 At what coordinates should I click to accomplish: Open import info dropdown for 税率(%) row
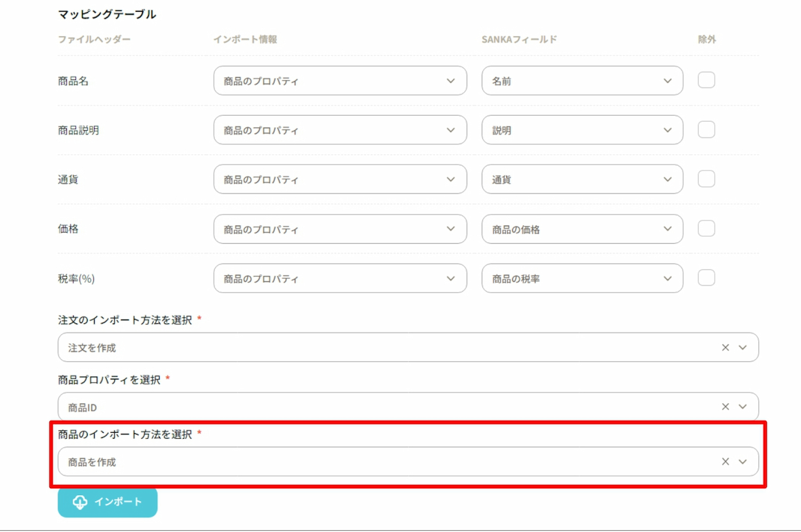(340, 279)
